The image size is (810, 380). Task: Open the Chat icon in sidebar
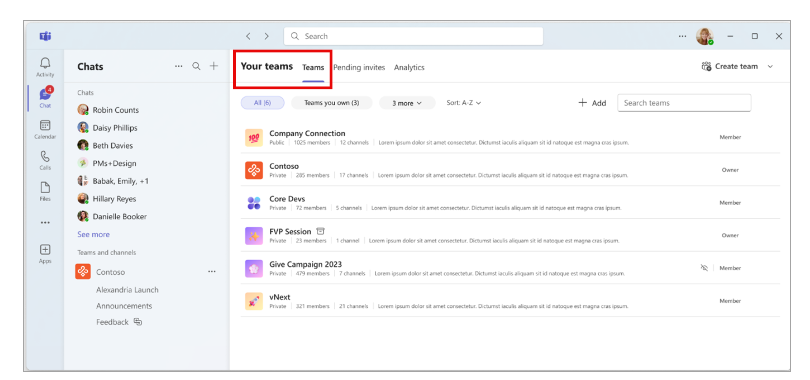(45, 94)
